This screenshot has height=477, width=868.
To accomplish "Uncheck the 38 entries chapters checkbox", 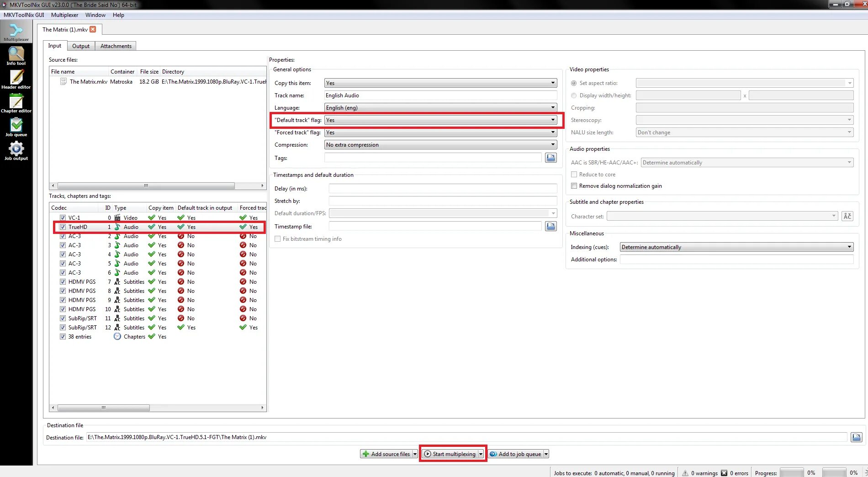I will (63, 336).
